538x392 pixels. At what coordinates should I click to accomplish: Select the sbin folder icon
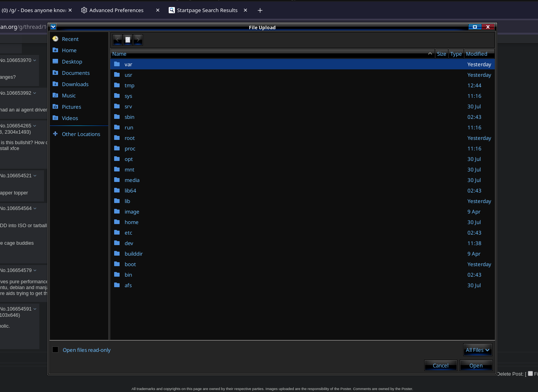click(117, 117)
